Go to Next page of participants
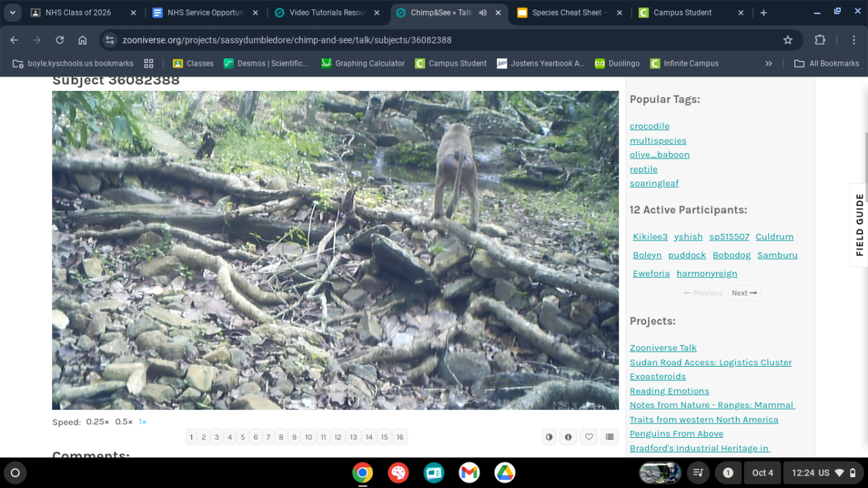This screenshot has height=488, width=868. pyautogui.click(x=744, y=293)
